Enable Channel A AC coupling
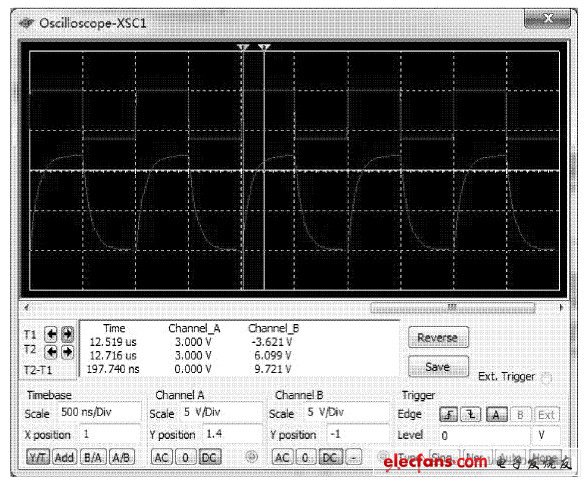 pyautogui.click(x=162, y=457)
